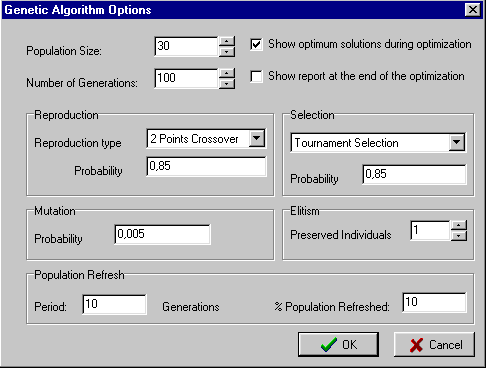This screenshot has width=486, height=368.
Task: Click the Cancel button with red X
Action: 434,344
